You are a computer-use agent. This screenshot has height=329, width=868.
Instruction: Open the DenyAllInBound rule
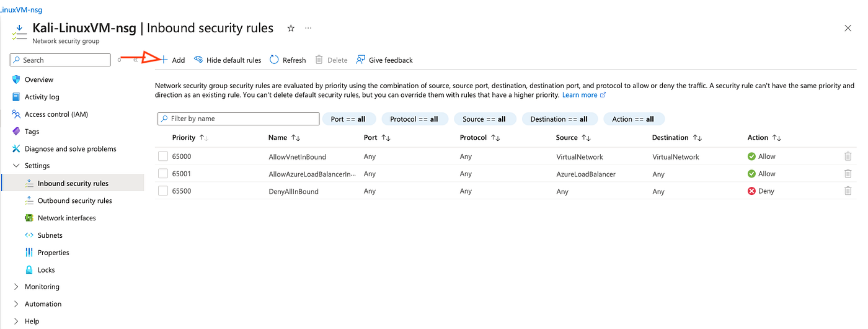(293, 191)
